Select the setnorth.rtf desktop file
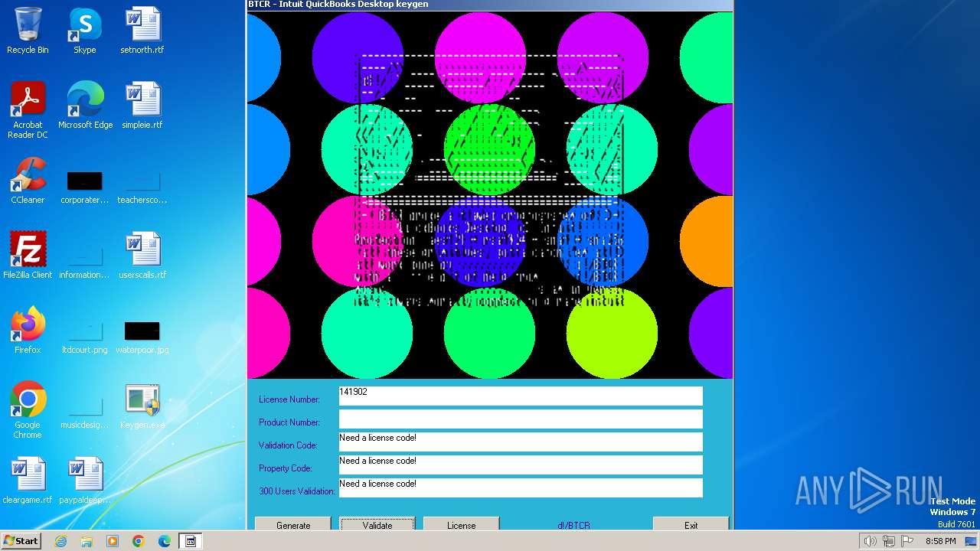Image resolution: width=980 pixels, height=551 pixels. (142, 31)
